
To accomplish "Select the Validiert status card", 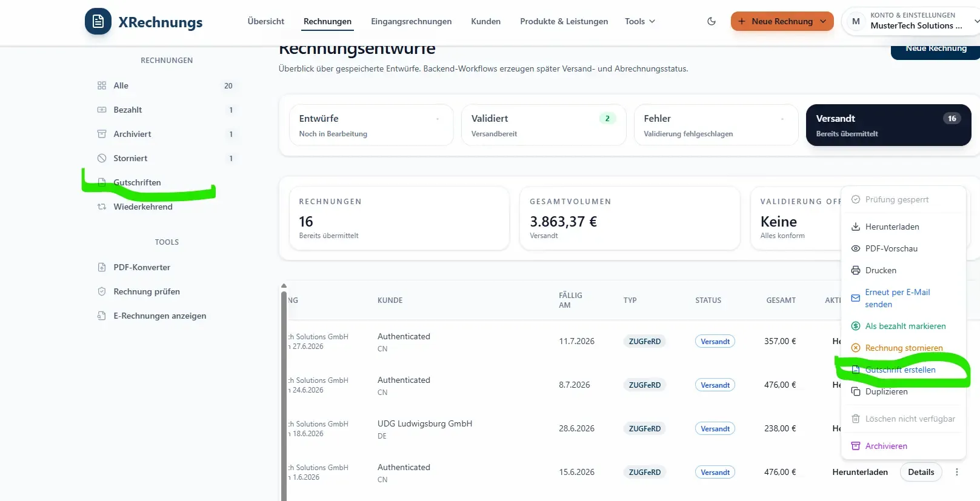I will coord(544,125).
